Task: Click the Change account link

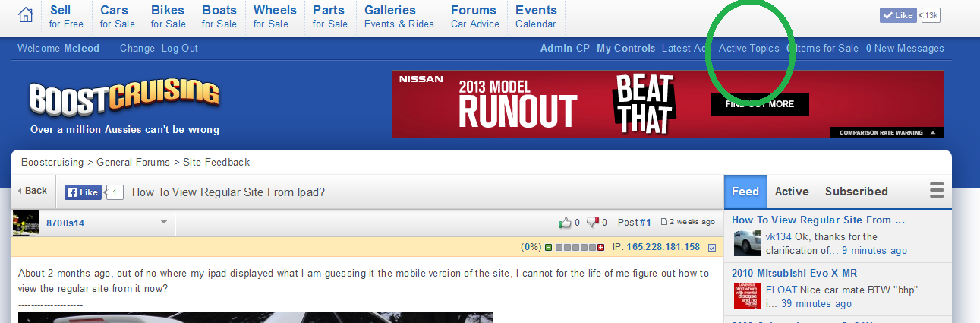Action: (137, 48)
